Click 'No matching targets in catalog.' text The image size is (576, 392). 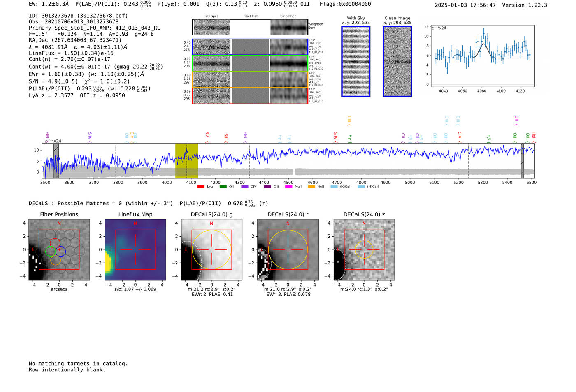pos(78,364)
